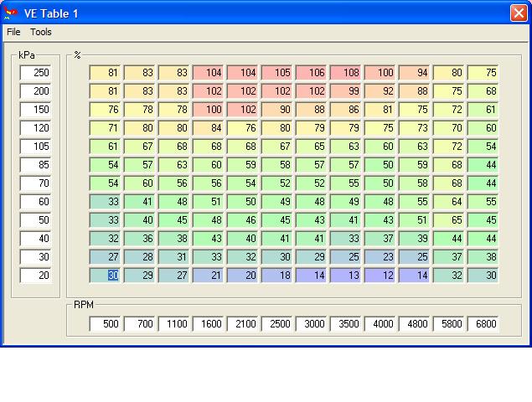Close the VE Table 1 window
The height and width of the screenshot is (402, 532).
pyautogui.click(x=518, y=13)
